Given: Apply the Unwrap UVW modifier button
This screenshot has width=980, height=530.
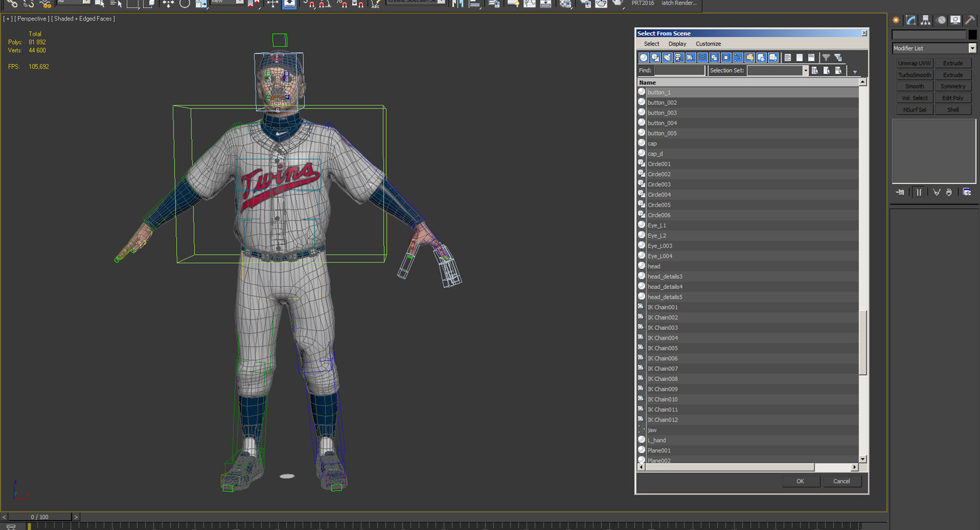Looking at the screenshot, I should click(x=914, y=63).
